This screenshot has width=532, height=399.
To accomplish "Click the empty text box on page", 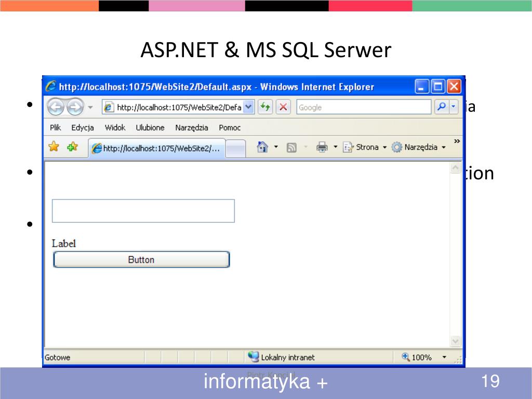I will [x=143, y=211].
